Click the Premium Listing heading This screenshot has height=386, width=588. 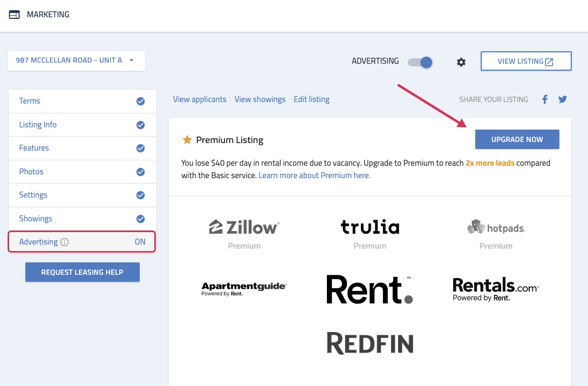(x=229, y=140)
